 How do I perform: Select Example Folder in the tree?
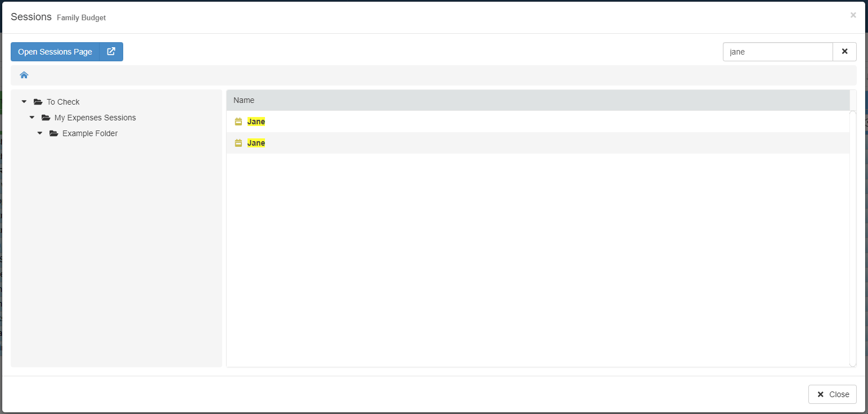pos(90,133)
